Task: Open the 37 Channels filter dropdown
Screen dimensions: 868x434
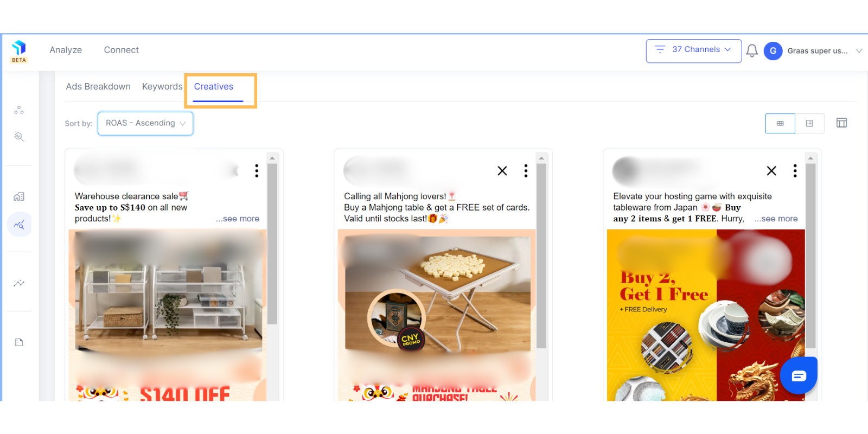Action: 693,51
